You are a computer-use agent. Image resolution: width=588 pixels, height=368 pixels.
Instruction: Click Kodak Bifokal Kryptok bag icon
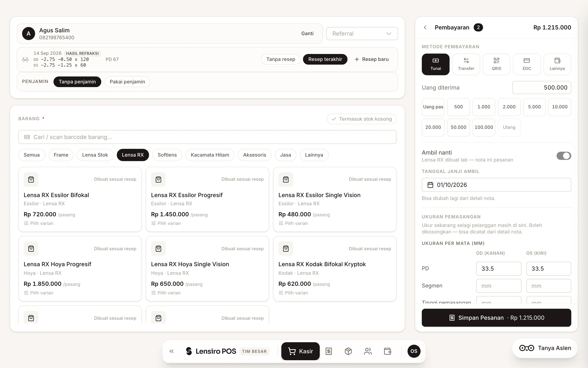coord(286,249)
